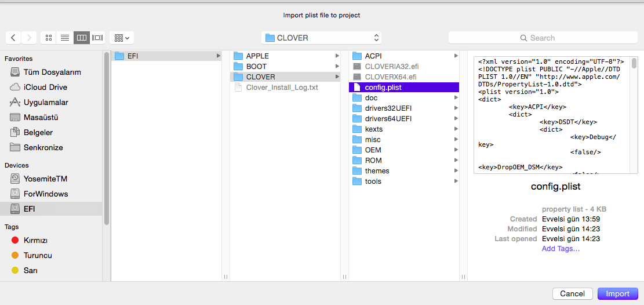Switch to list view

pyautogui.click(x=65, y=38)
